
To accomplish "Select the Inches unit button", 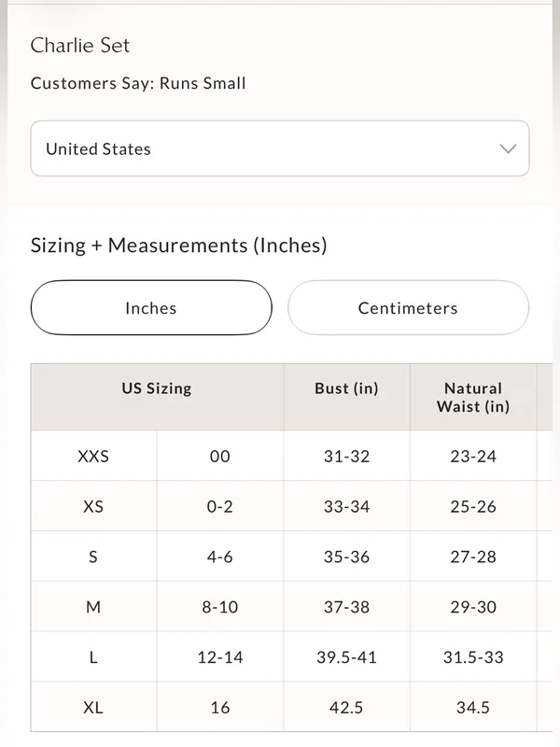I will point(151,308).
